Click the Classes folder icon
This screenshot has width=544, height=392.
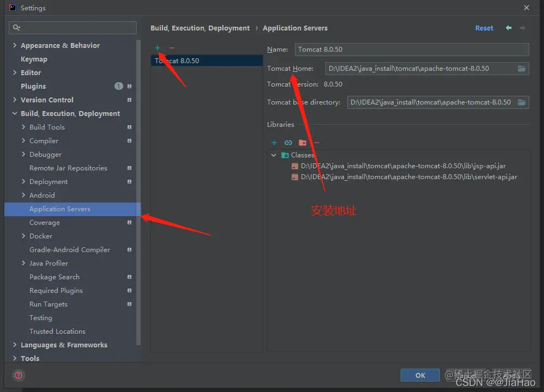pos(285,155)
